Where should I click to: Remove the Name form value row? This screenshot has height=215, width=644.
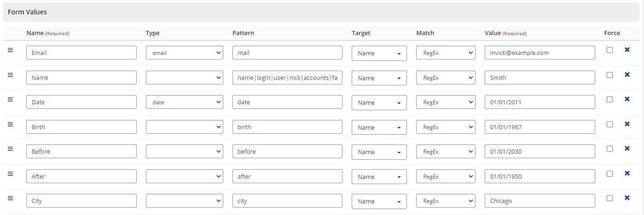click(x=627, y=75)
